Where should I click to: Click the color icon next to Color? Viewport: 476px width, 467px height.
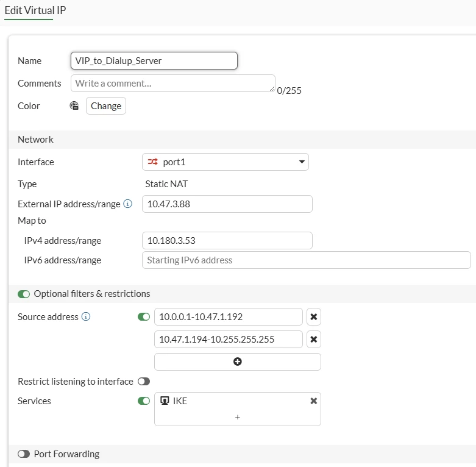click(x=74, y=105)
